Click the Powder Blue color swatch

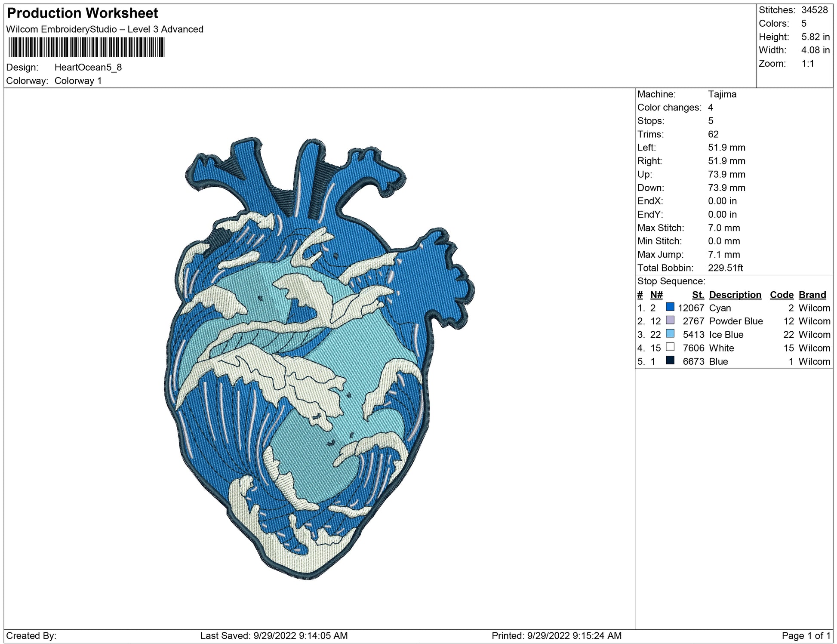point(670,320)
